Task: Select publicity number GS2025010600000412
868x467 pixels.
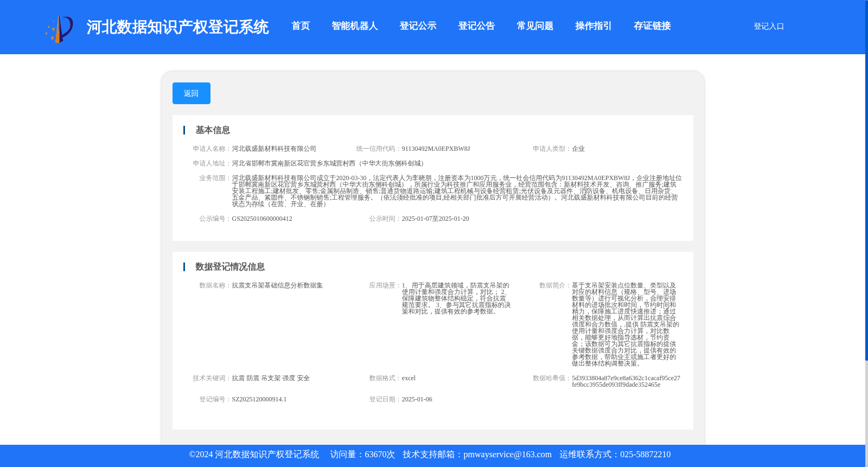Action: [x=262, y=219]
